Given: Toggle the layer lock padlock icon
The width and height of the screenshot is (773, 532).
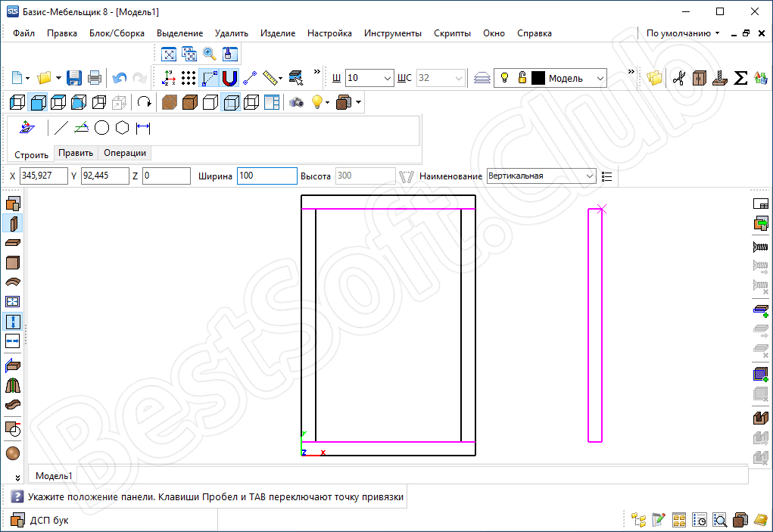Looking at the screenshot, I should pos(522,78).
